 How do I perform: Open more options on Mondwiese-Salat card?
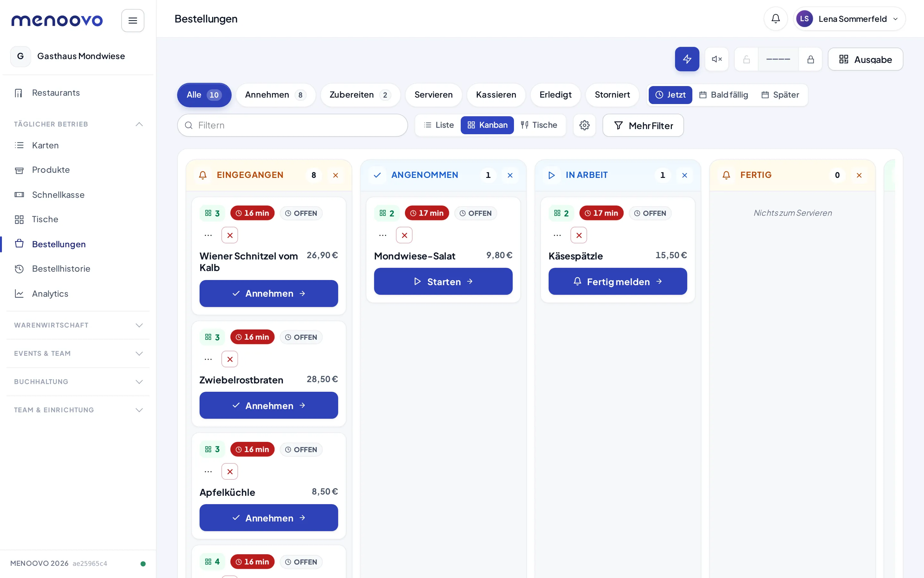382,235
